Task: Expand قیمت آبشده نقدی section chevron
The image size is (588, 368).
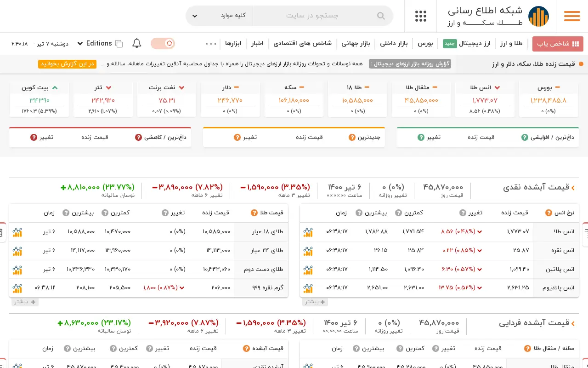Action: click(x=573, y=187)
